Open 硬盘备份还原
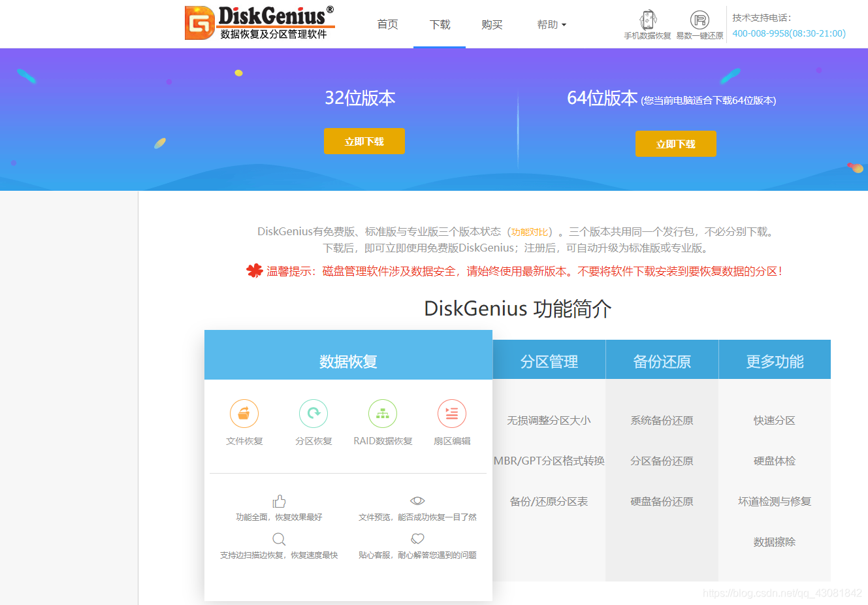 pyautogui.click(x=662, y=501)
